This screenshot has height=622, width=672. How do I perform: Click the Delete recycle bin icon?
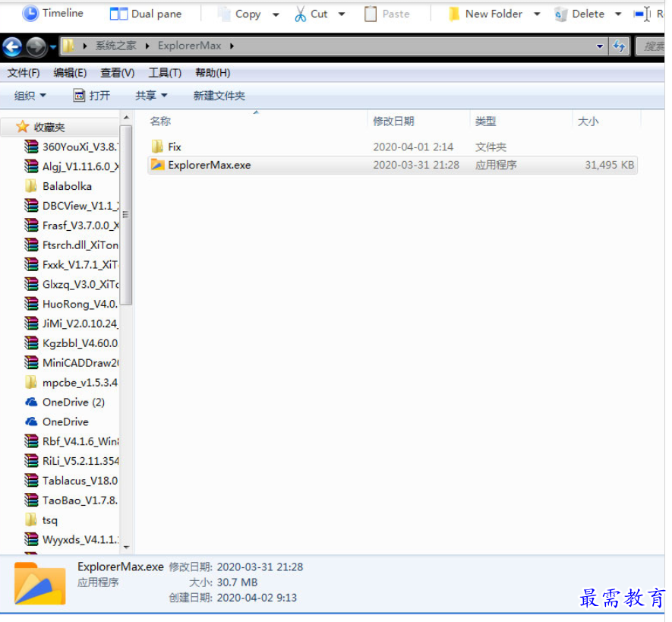560,14
